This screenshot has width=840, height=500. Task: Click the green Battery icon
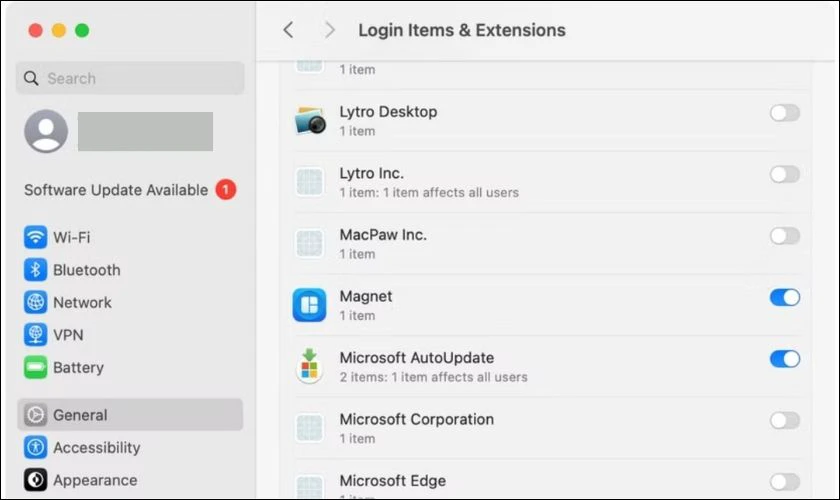[35, 367]
